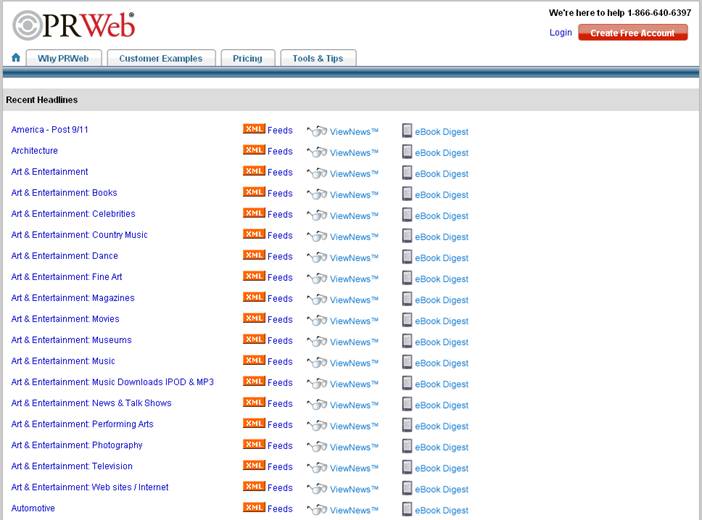This screenshot has width=702, height=520.
Task: Open the Why PRWeb tab
Action: coord(64,58)
